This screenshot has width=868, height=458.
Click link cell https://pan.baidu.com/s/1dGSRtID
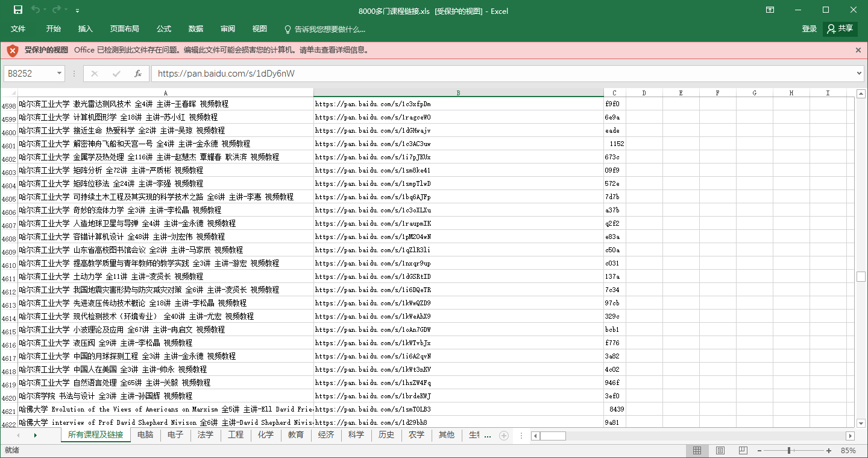point(459,276)
